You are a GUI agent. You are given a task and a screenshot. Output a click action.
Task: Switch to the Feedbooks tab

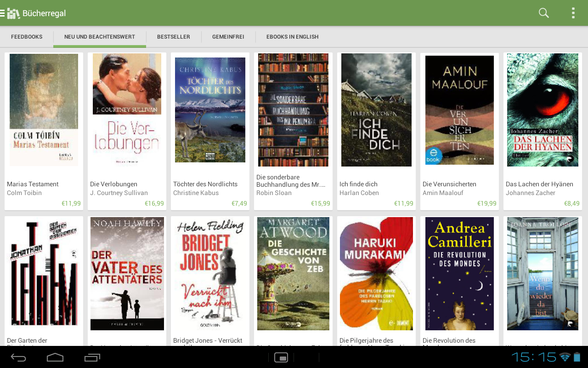27,37
